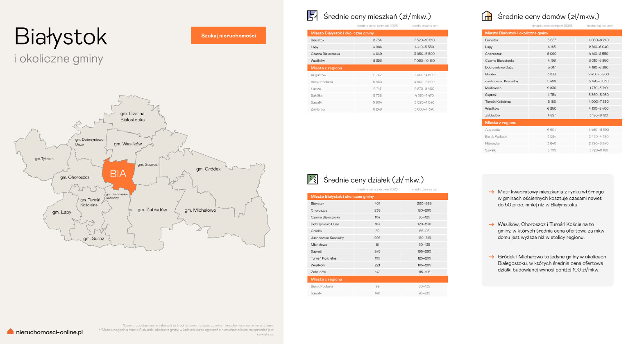Open the nieruchomosci-online.pl link
This screenshot has width=644, height=344.
click(49, 332)
